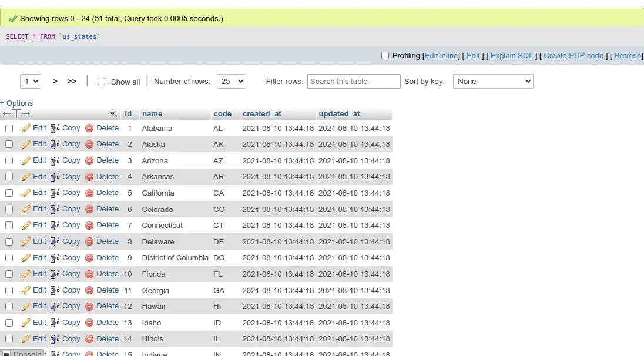Click the Copy icon in the Alaska row
The height and width of the screenshot is (356, 644).
pyautogui.click(x=55, y=145)
